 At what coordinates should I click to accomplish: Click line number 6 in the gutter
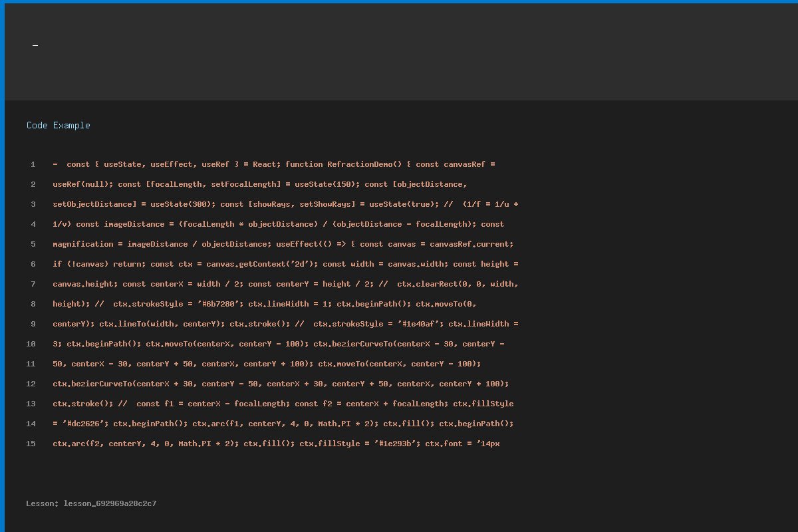(x=33, y=264)
